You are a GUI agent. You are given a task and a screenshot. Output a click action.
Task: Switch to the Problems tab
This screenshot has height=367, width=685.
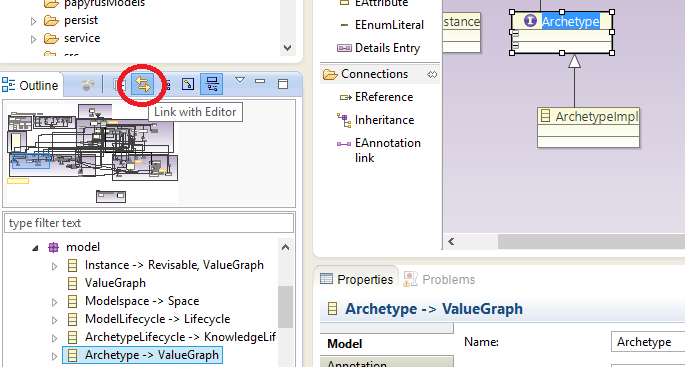pos(440,280)
